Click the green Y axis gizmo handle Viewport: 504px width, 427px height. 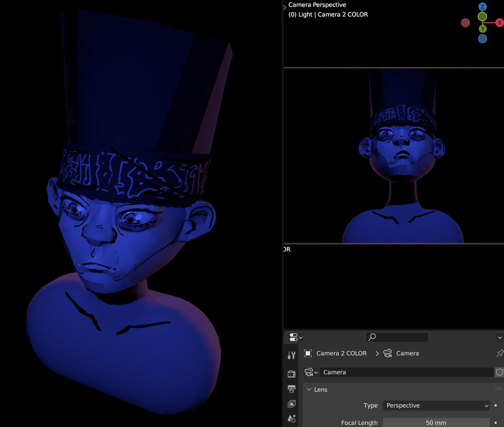[482, 28]
